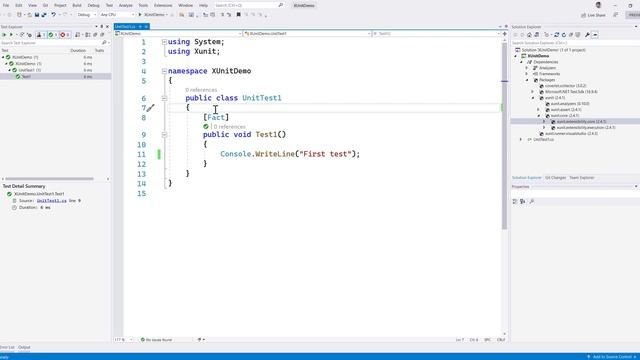Click the Refresh icon in Solution Explorer
Screen dimensions: 640x360
(x=564, y=35)
